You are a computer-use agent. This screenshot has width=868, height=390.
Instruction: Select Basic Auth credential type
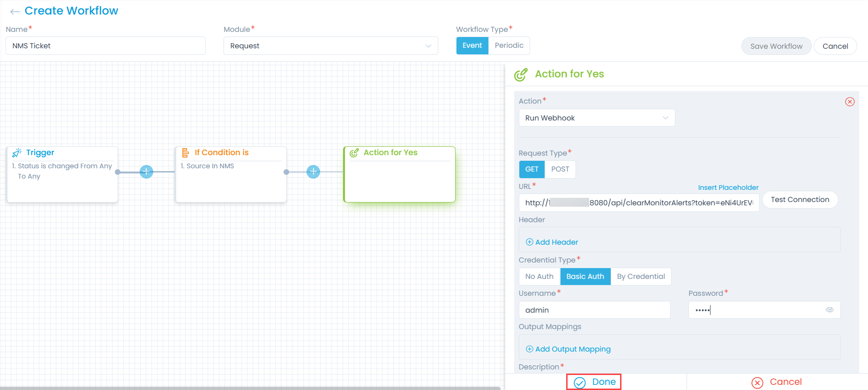(x=585, y=277)
